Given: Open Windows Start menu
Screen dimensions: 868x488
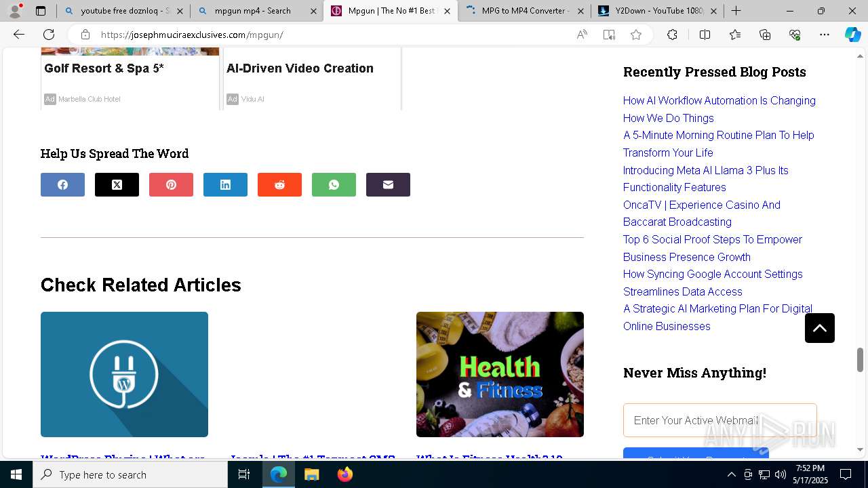Looking at the screenshot, I should pyautogui.click(x=16, y=474).
